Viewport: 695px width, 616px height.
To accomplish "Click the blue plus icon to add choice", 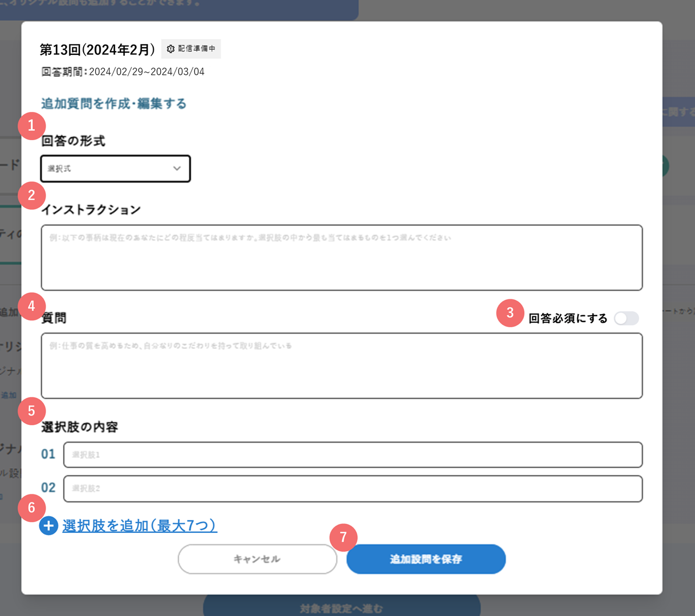I will pyautogui.click(x=49, y=525).
